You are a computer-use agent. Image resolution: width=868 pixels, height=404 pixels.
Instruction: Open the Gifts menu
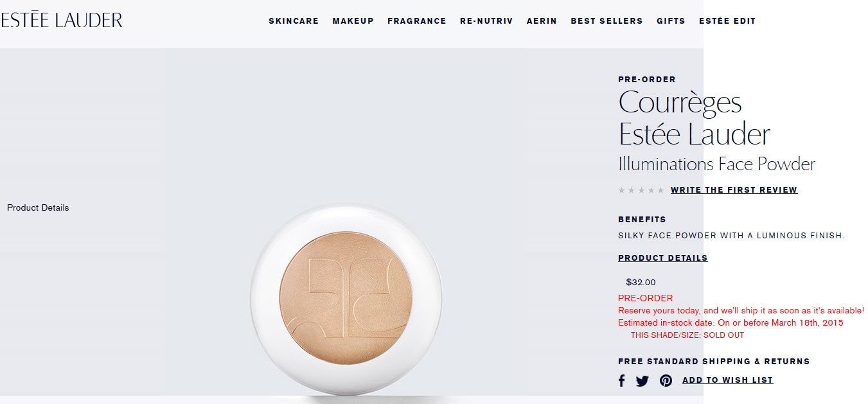pos(671,21)
